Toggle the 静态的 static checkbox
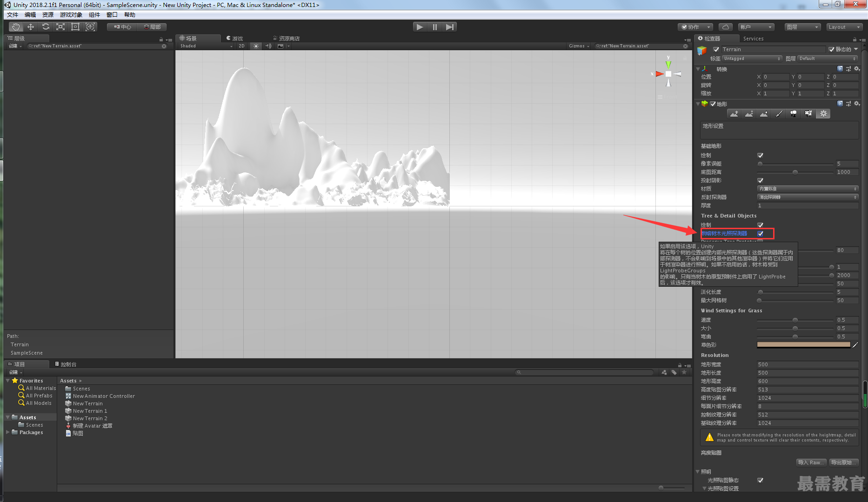This screenshot has height=502, width=868. [x=831, y=49]
